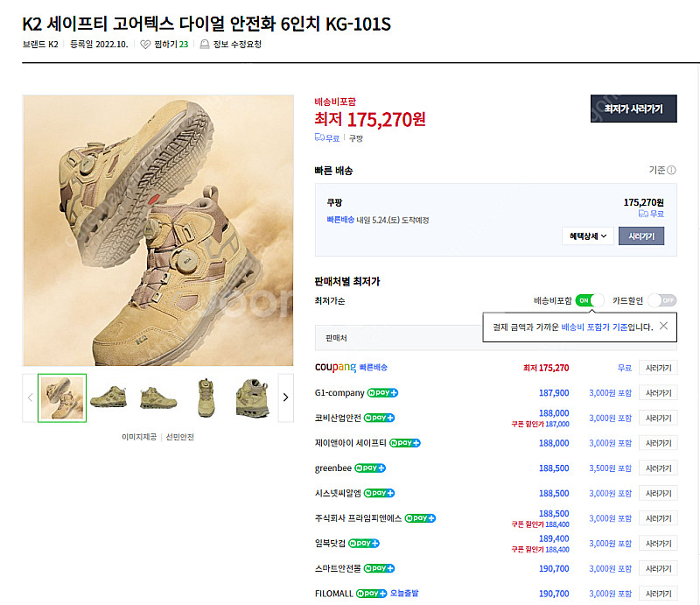
Task: Click the 빠른배송 label in 쿠팡 box
Action: pos(340,220)
